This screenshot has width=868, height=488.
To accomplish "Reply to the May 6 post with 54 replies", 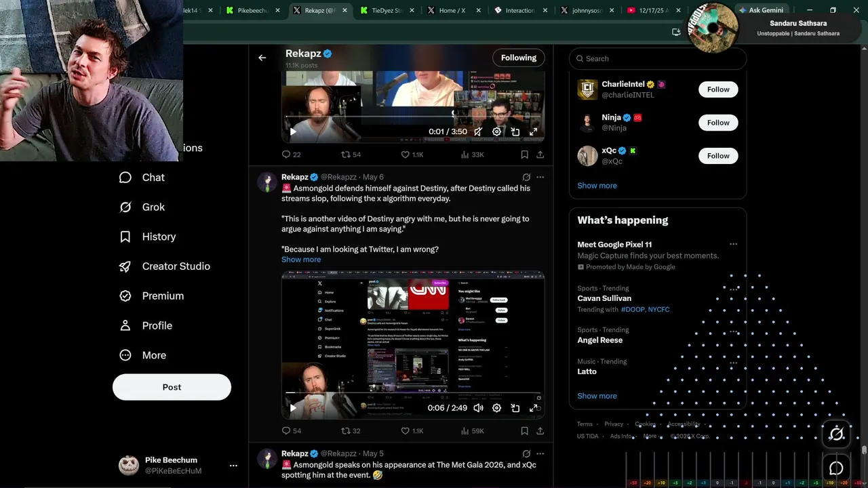I will pos(291,430).
